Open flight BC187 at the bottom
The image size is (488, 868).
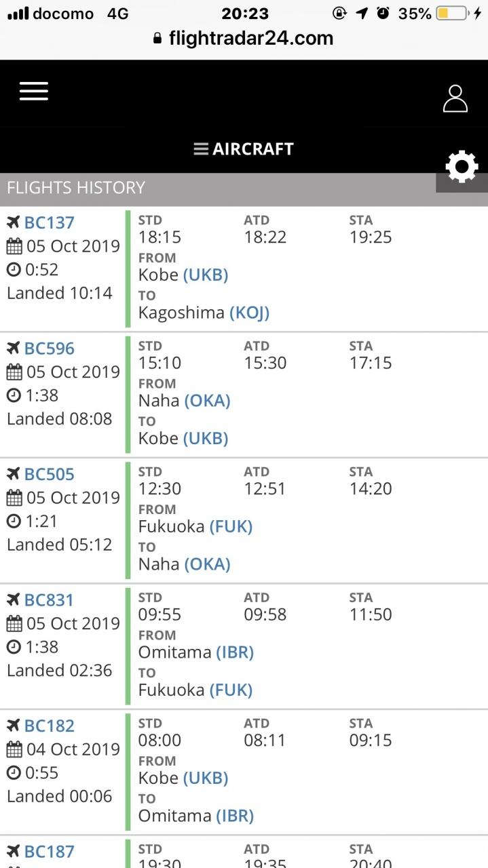click(x=49, y=851)
